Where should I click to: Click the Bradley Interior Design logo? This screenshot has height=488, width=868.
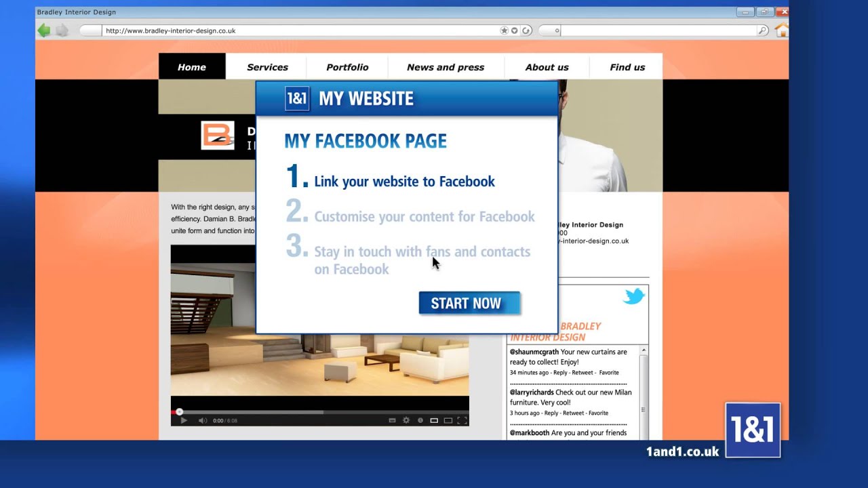(218, 136)
